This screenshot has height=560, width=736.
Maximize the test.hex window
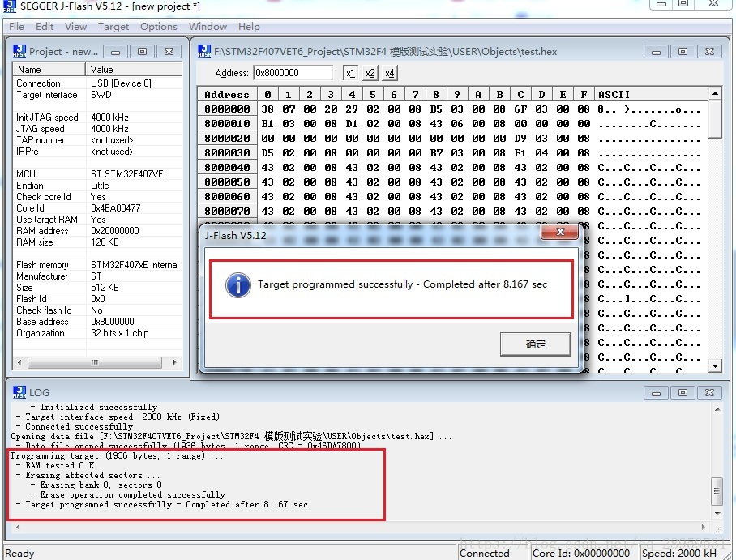point(683,52)
